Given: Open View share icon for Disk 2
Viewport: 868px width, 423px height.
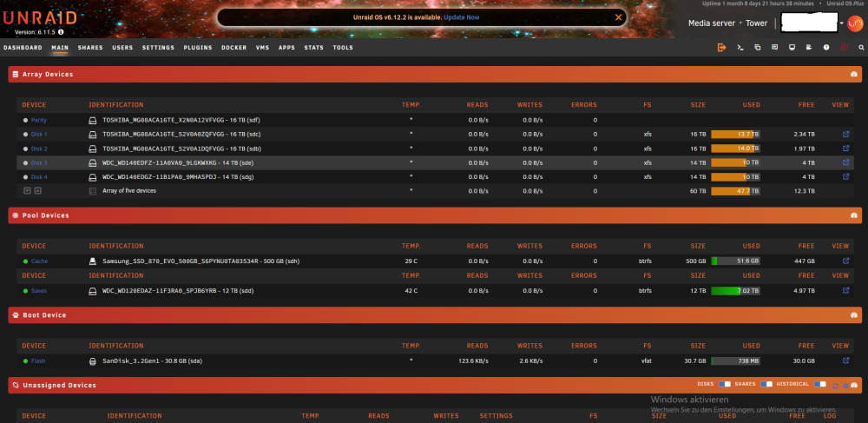Looking at the screenshot, I should point(845,149).
